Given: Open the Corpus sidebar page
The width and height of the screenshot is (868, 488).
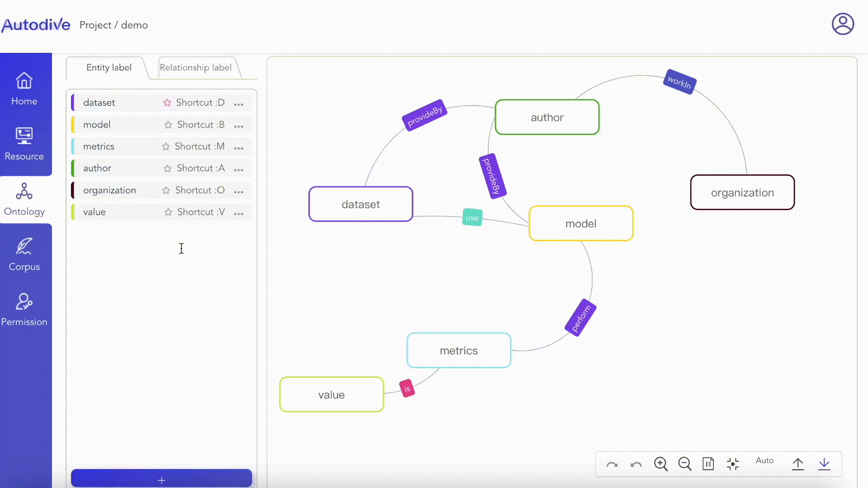Looking at the screenshot, I should click(x=24, y=254).
